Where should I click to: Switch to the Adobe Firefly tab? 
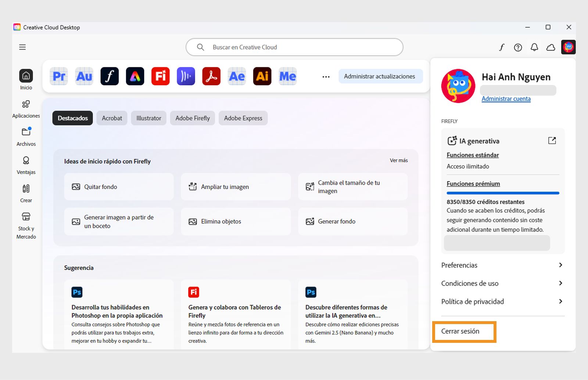[193, 118]
